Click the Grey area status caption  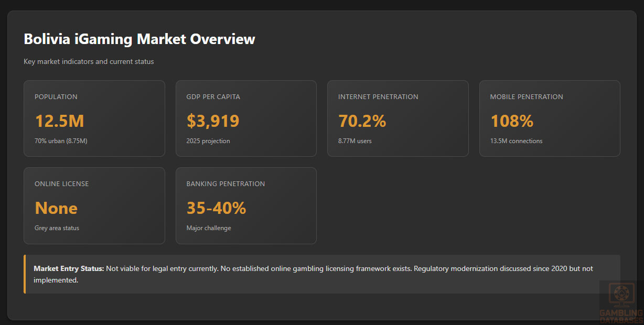57,228
